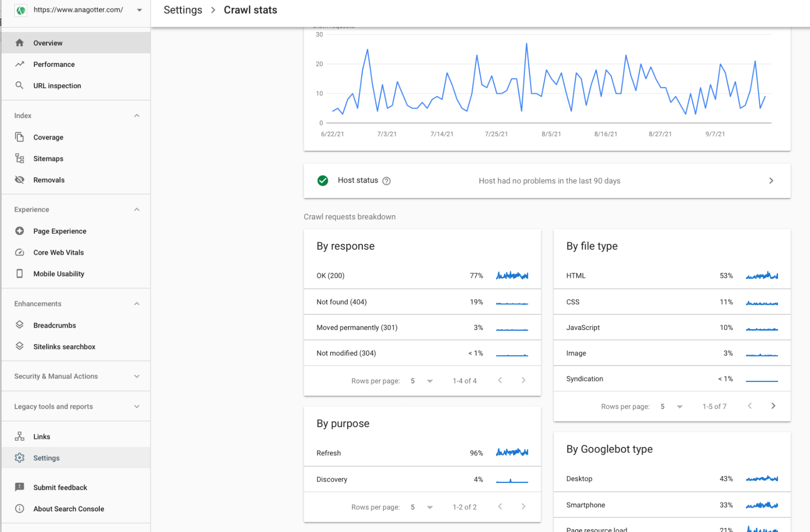Collapse the Index section
Screen dimensions: 810x532
coord(137,115)
